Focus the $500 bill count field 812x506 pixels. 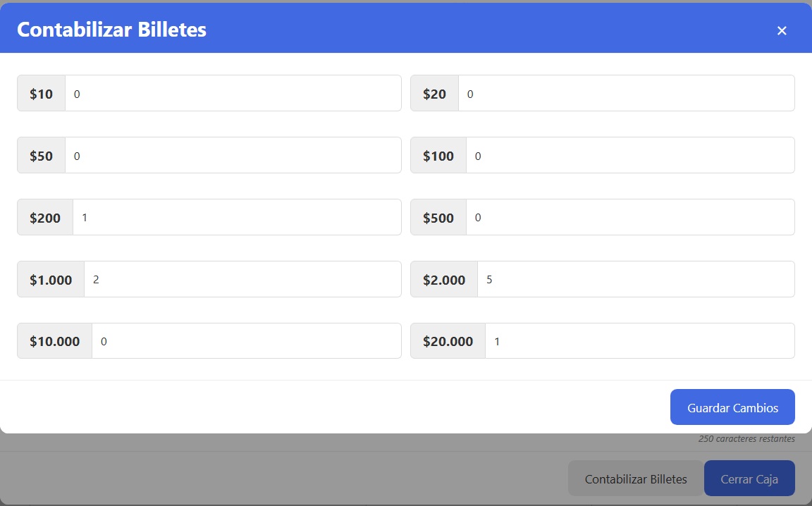(630, 218)
